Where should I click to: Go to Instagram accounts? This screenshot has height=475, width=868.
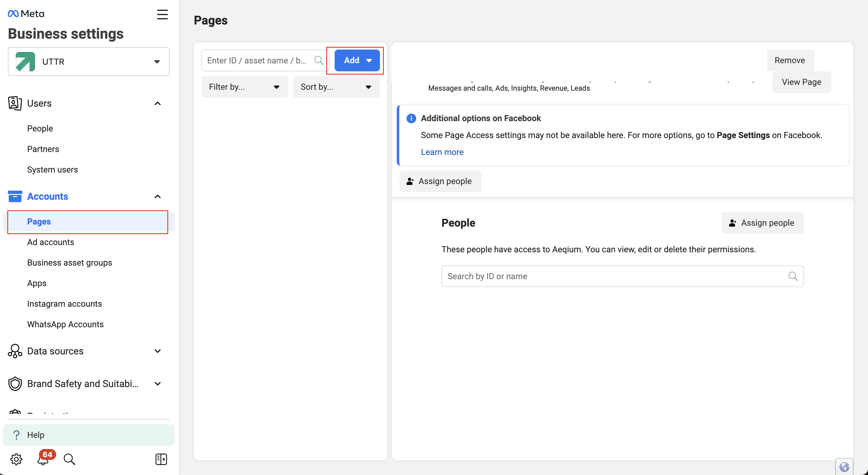pyautogui.click(x=64, y=304)
